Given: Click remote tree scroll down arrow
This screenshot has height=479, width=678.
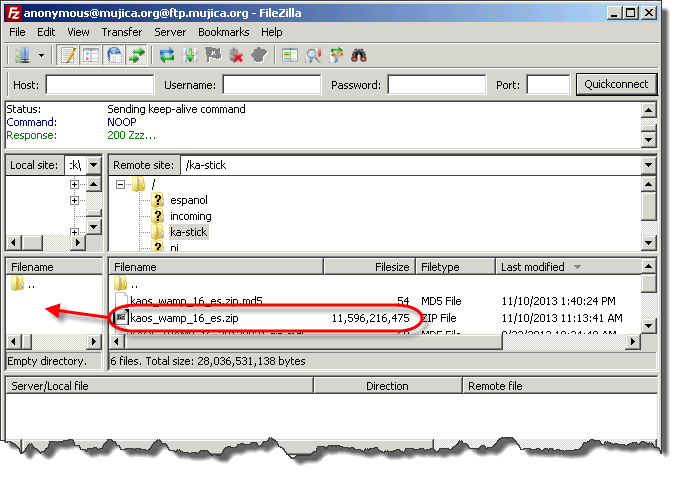Looking at the screenshot, I should (x=648, y=243).
